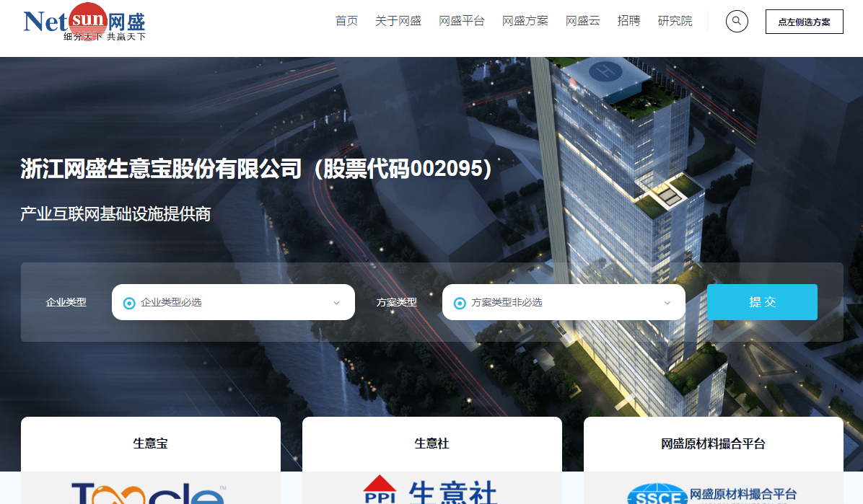The width and height of the screenshot is (863, 504).
Task: Open the 关于网盛 menu item
Action: click(398, 21)
